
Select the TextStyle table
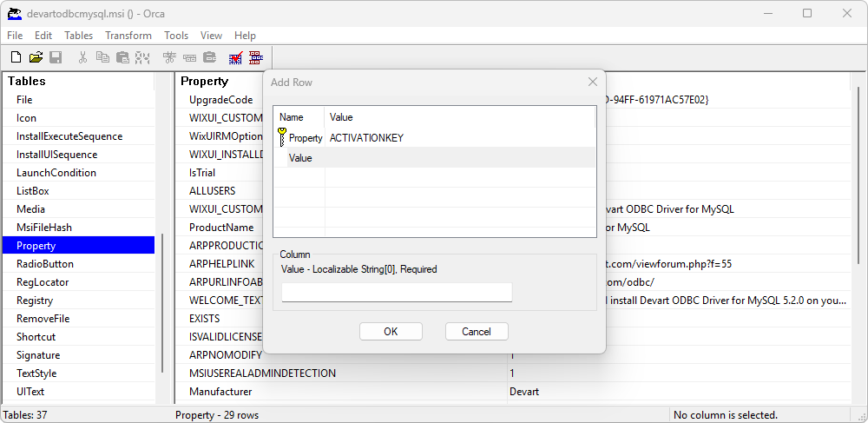pos(79,373)
